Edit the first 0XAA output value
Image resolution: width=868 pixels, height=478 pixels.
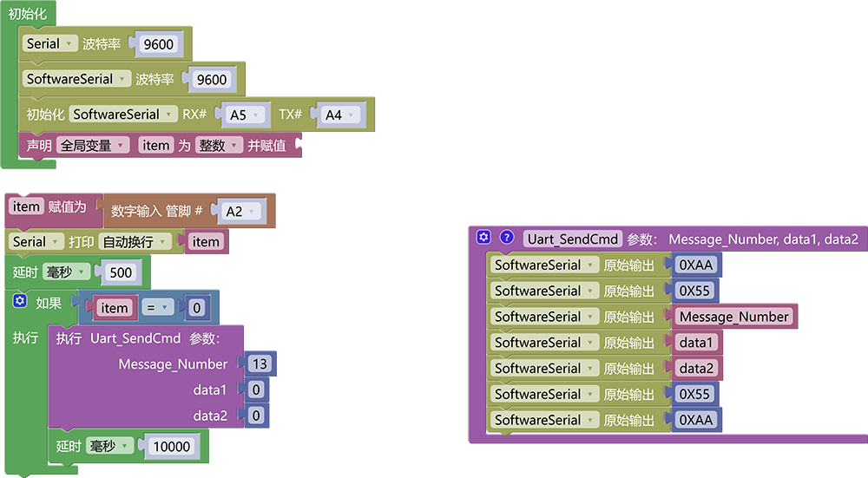(x=696, y=265)
